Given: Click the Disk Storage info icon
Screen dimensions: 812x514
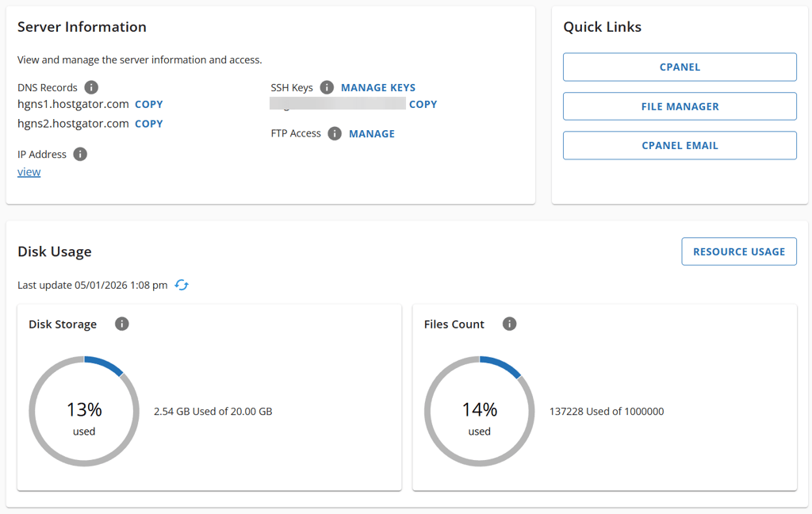Looking at the screenshot, I should pyautogui.click(x=121, y=324).
